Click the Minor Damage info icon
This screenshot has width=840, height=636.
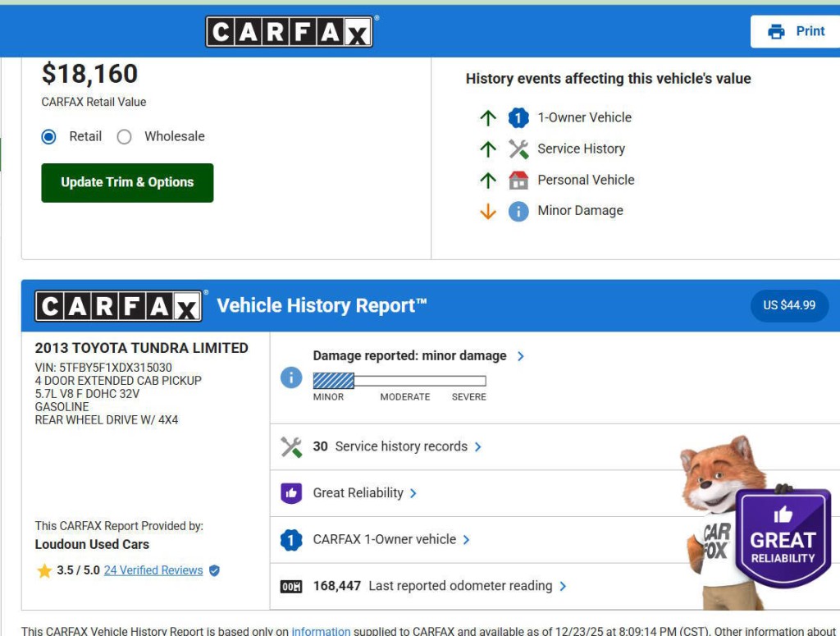click(518, 212)
